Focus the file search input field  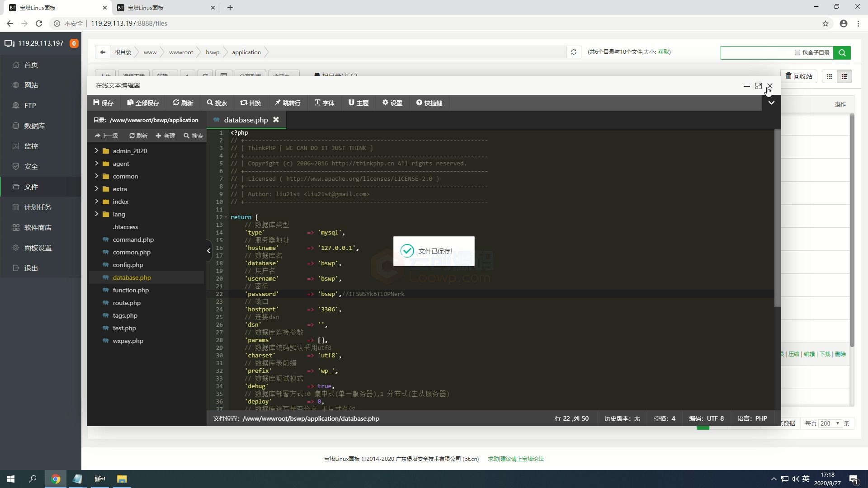point(757,52)
